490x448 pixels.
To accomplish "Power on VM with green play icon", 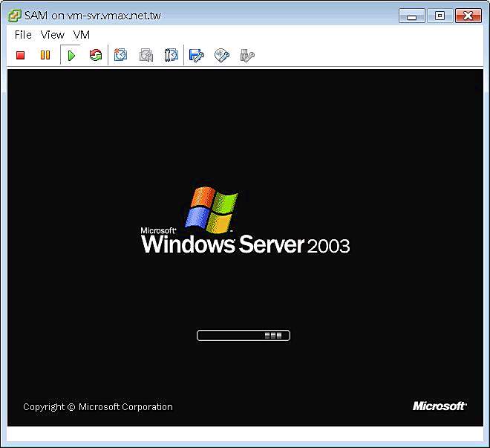I will pyautogui.click(x=71, y=56).
